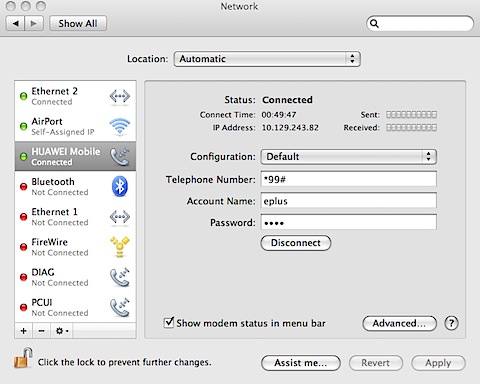The image size is (480, 384).
Task: Click connect time '00:49:47'
Action: tap(279, 115)
